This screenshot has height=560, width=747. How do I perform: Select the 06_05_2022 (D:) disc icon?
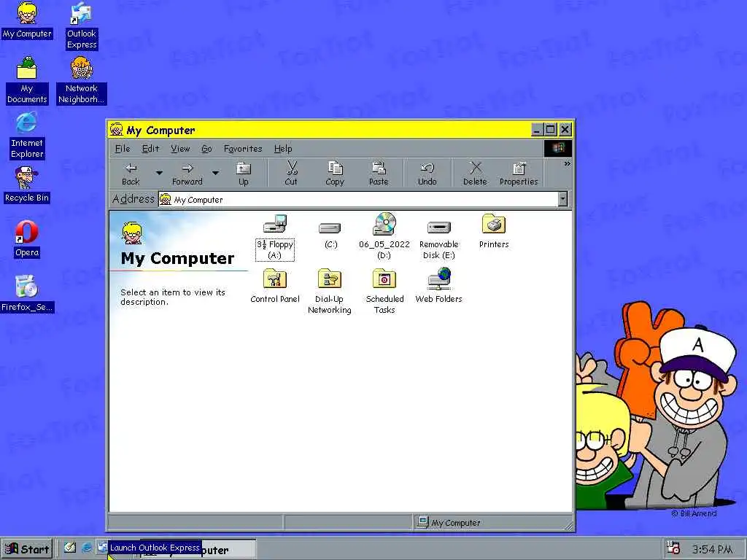point(384,236)
